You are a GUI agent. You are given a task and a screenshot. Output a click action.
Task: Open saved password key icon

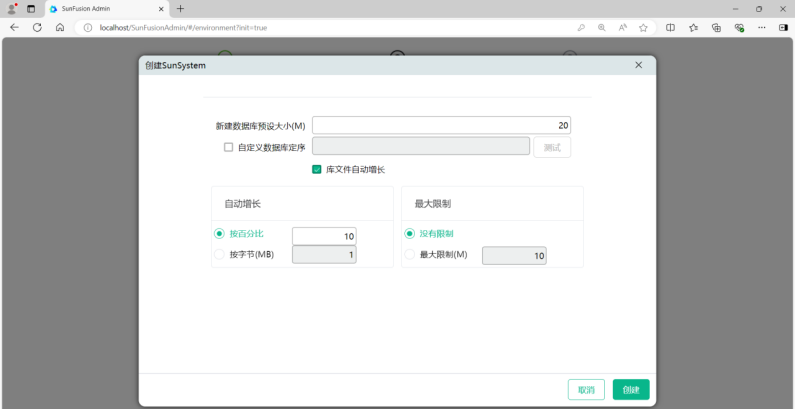coord(581,28)
